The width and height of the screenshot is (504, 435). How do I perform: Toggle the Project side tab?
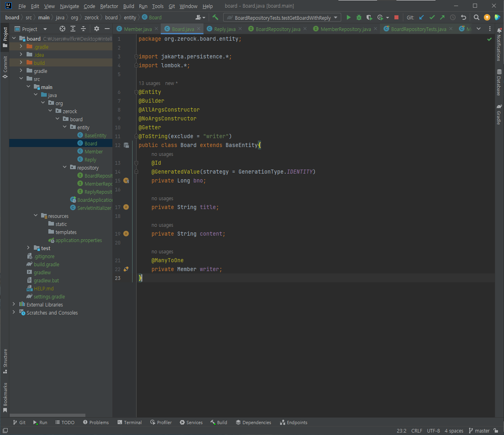5,37
